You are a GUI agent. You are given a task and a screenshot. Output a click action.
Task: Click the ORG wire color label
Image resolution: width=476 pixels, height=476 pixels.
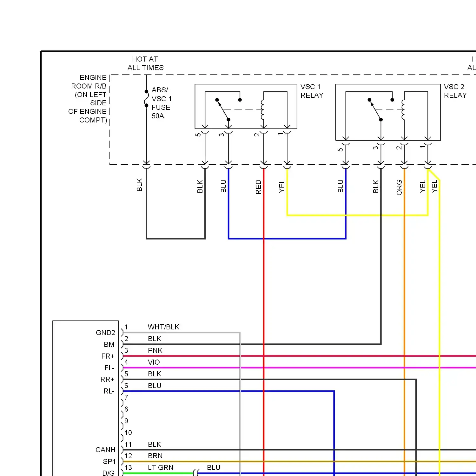(x=399, y=188)
